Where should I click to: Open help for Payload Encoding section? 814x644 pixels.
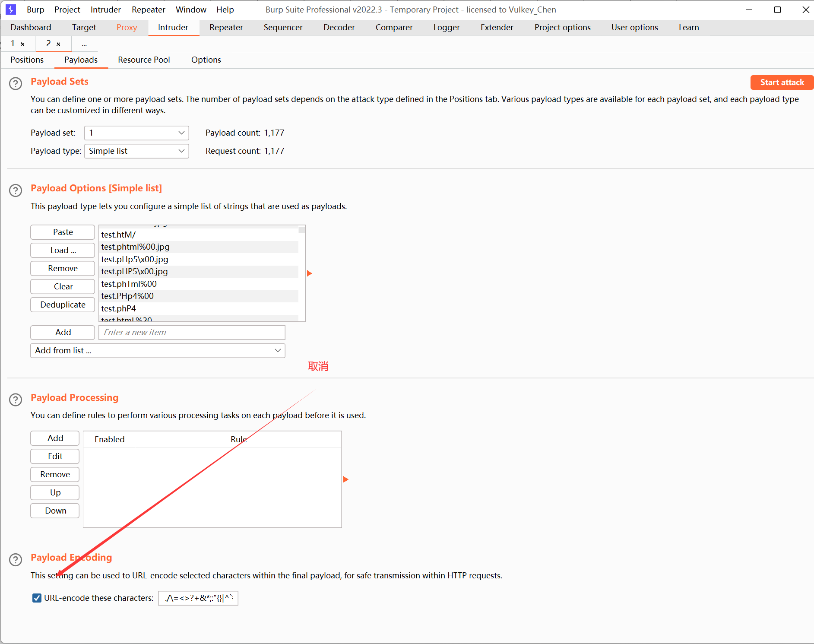pos(16,559)
